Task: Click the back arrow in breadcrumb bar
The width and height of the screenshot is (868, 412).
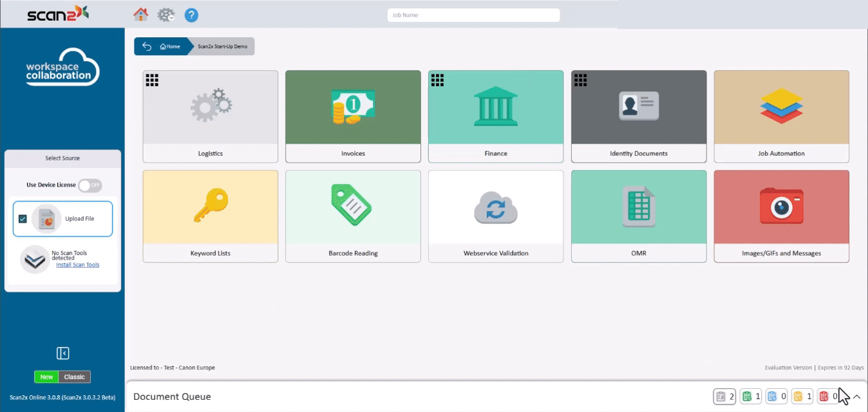Action: (x=147, y=46)
